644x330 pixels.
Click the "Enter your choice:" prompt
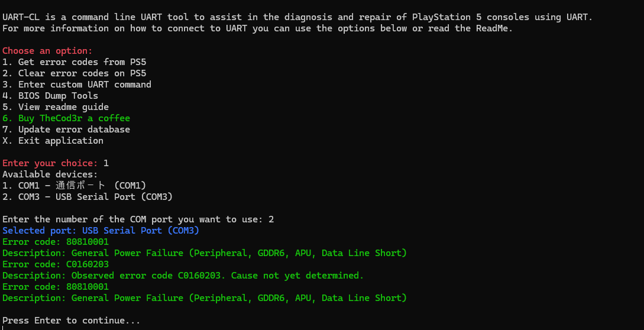tap(50, 163)
